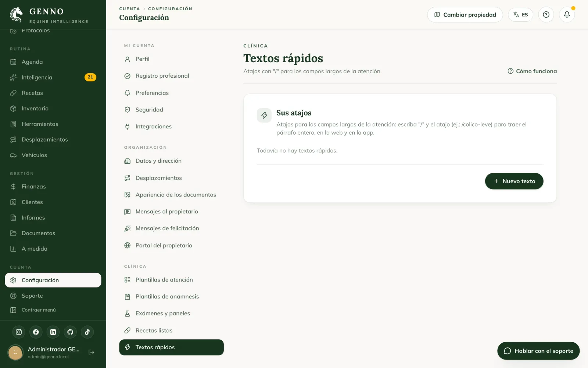Click the help question-mark icon in header
This screenshot has height=368, width=588.
click(546, 15)
